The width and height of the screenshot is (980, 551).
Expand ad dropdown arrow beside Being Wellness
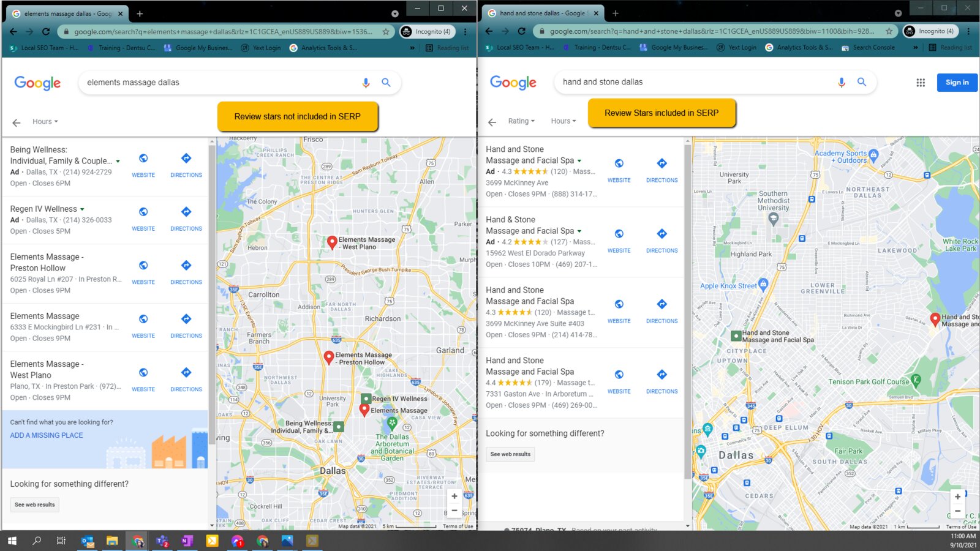[x=118, y=162]
